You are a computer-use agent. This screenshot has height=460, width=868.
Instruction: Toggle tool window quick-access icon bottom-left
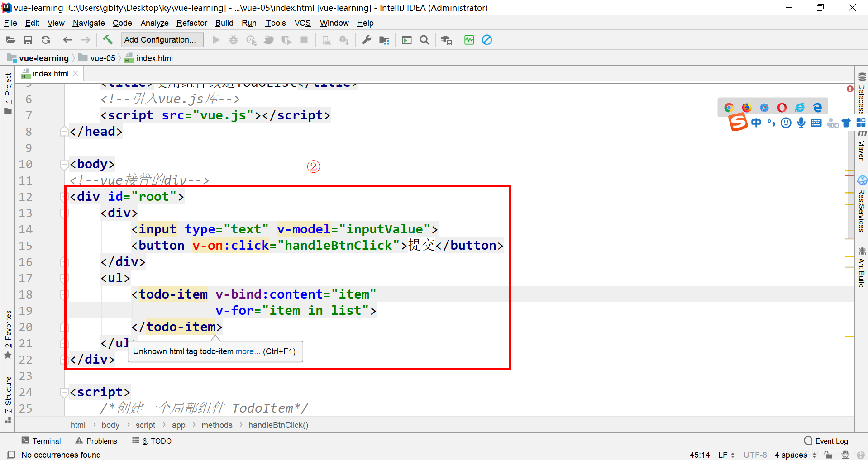[x=11, y=455]
